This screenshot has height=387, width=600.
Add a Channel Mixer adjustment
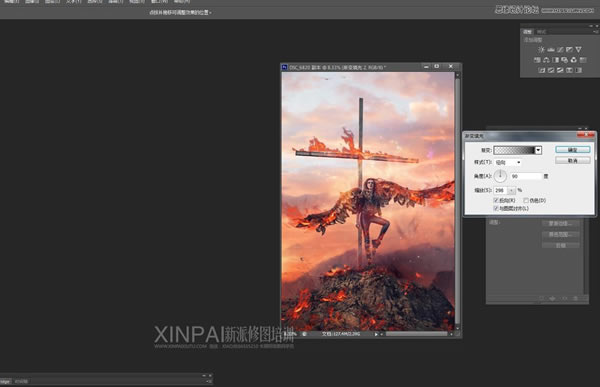pos(574,60)
